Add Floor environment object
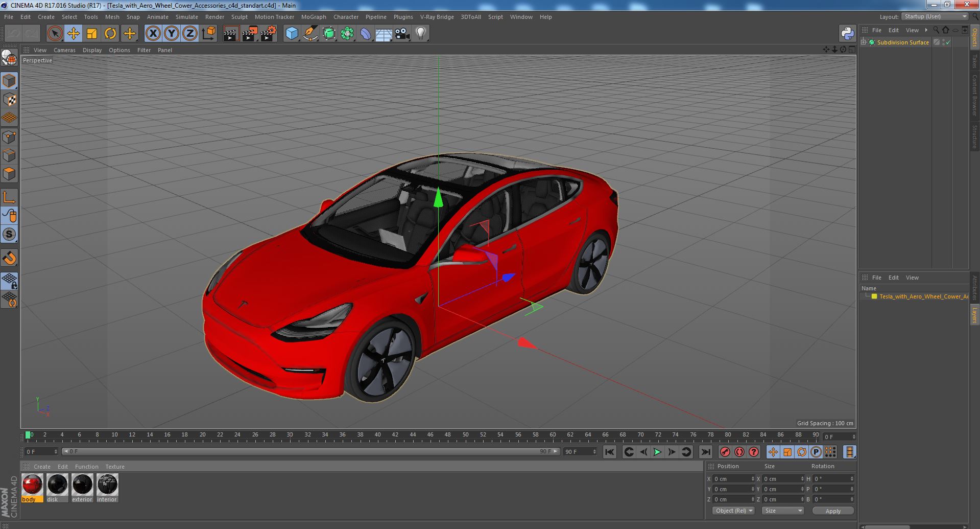This screenshot has height=529, width=980. point(384,34)
